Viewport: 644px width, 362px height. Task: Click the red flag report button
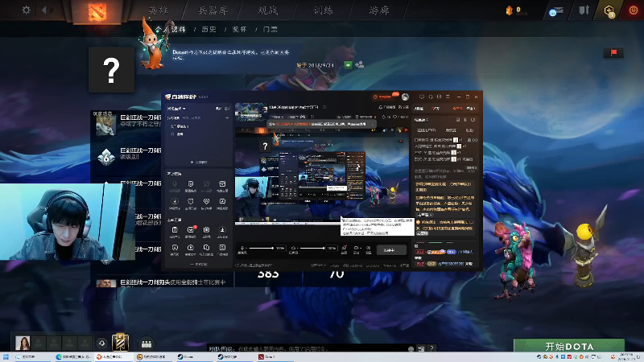(x=613, y=52)
